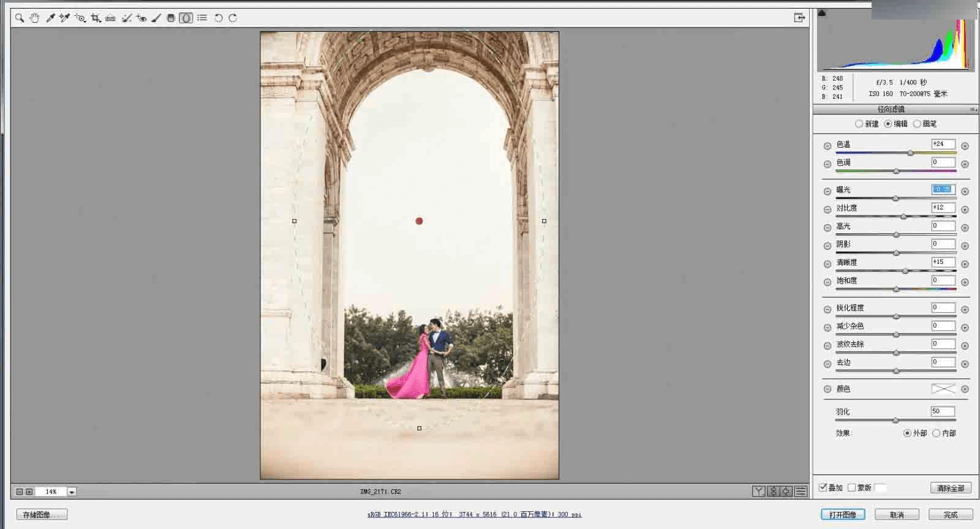The height and width of the screenshot is (529, 980).
Task: Click the 颜色 color swatch box
Action: 943,389
